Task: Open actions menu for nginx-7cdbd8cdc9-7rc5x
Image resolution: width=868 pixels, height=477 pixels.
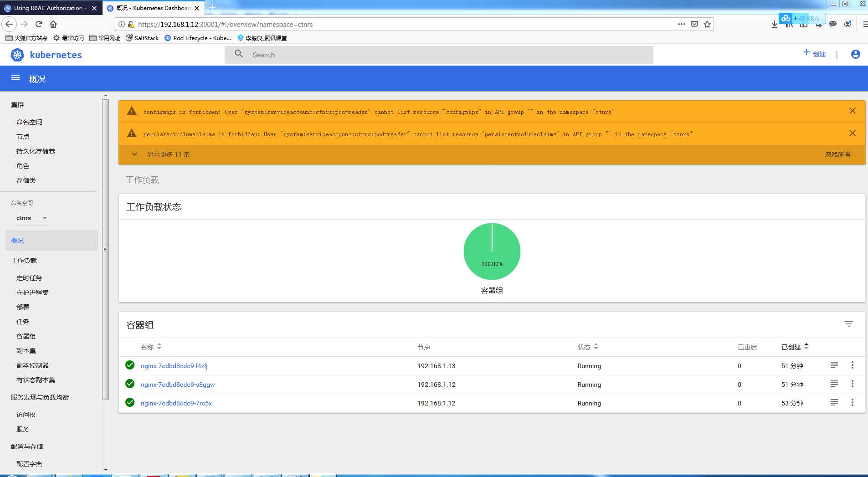Action: coord(853,402)
